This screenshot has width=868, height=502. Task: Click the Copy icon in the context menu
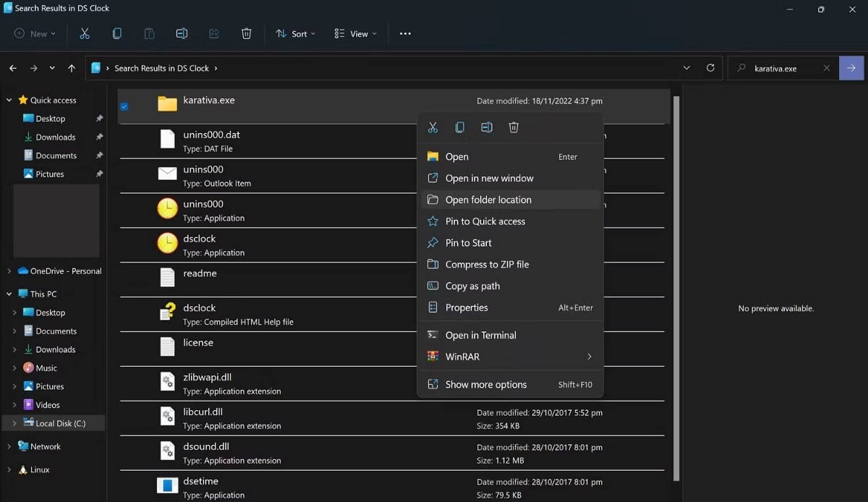(x=459, y=127)
